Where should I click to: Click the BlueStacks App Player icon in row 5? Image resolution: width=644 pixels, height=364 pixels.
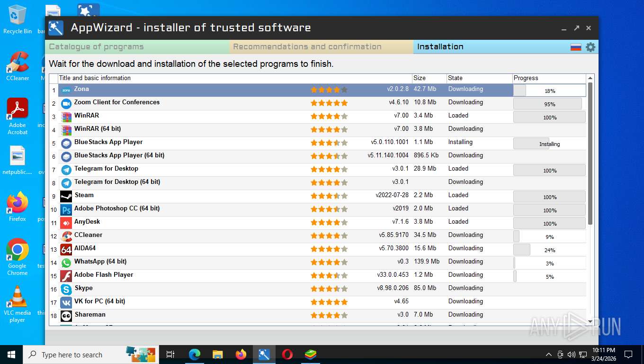[x=66, y=143]
